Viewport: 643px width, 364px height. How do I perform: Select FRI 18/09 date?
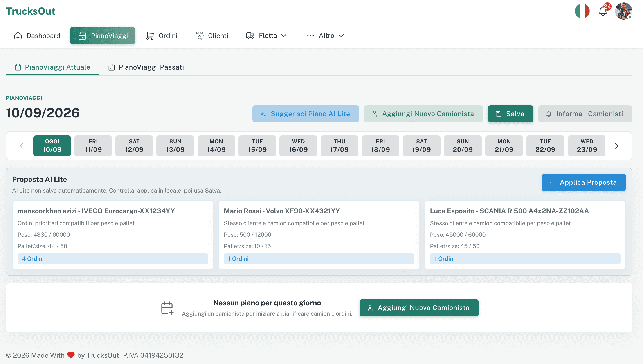click(x=380, y=146)
